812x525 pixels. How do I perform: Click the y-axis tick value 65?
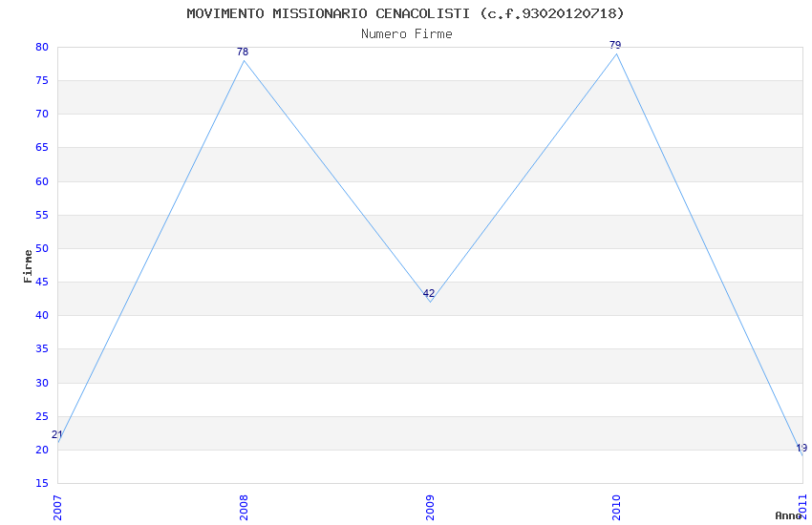(42, 147)
